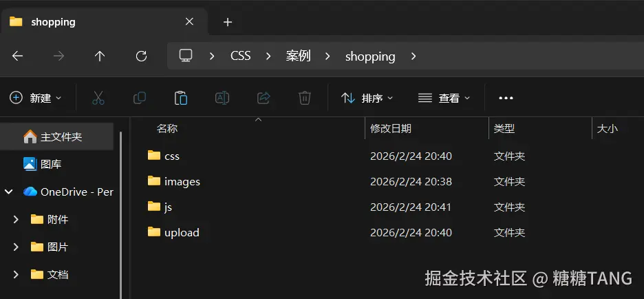Click shopping in the address breadcrumb
The height and width of the screenshot is (299, 644).
[370, 56]
